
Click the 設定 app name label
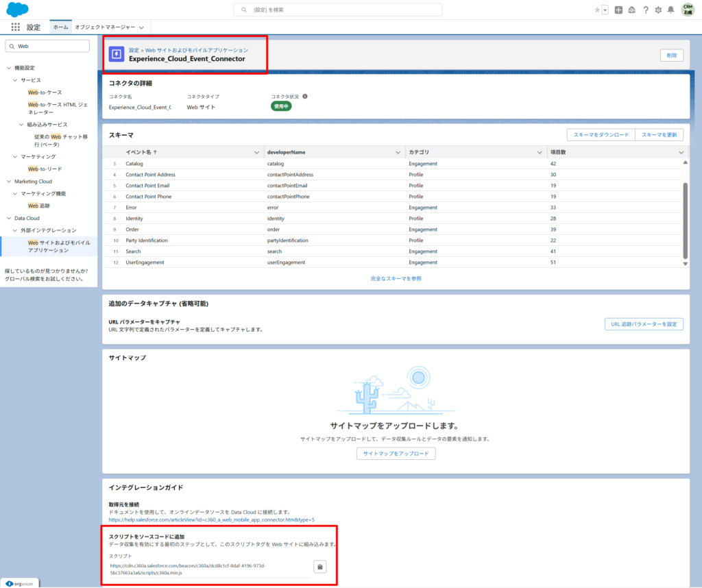34,27
